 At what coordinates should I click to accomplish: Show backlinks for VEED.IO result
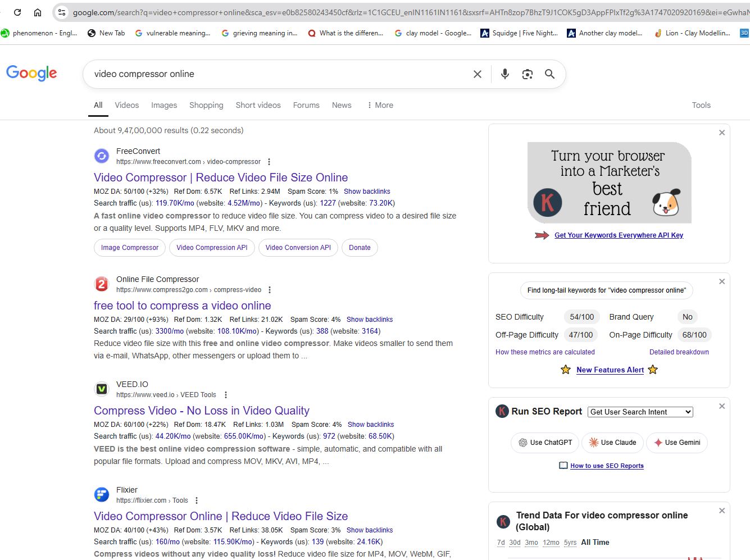pos(371,425)
